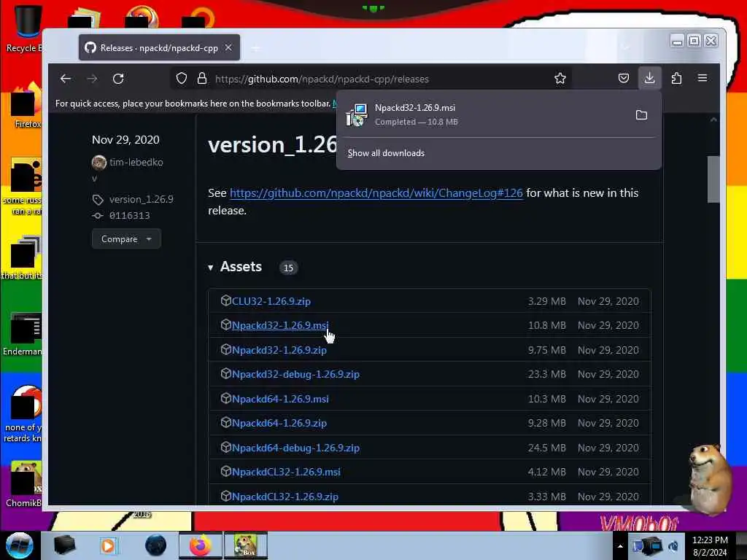747x560 pixels.
Task: Close the Releases npackd-cpp tab
Action: click(x=228, y=47)
